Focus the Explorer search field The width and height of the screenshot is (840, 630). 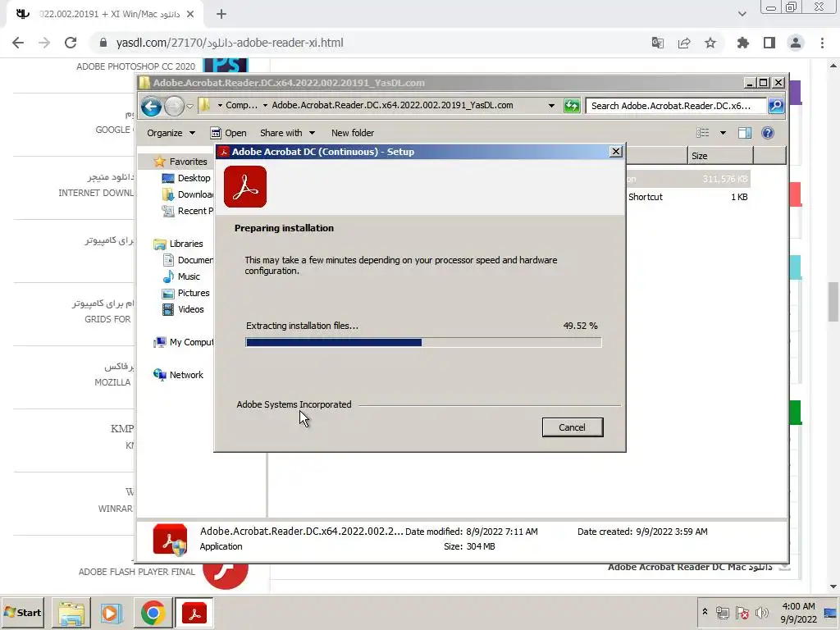click(x=676, y=106)
